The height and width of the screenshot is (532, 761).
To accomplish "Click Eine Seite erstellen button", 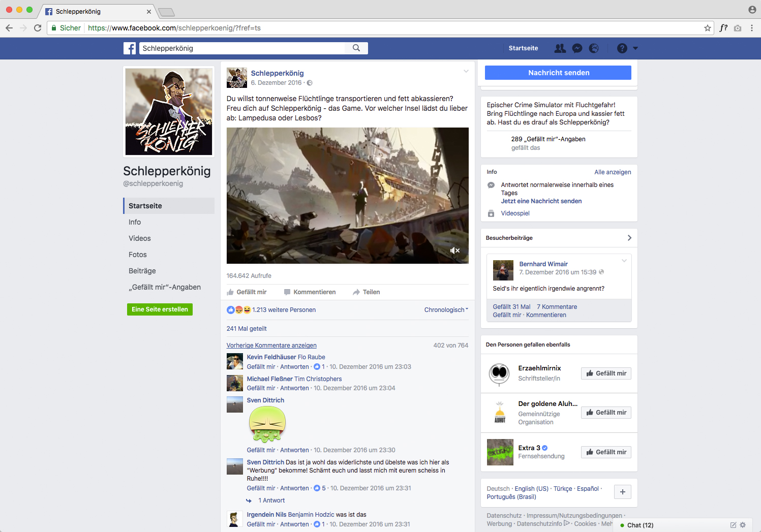I will tap(160, 309).
